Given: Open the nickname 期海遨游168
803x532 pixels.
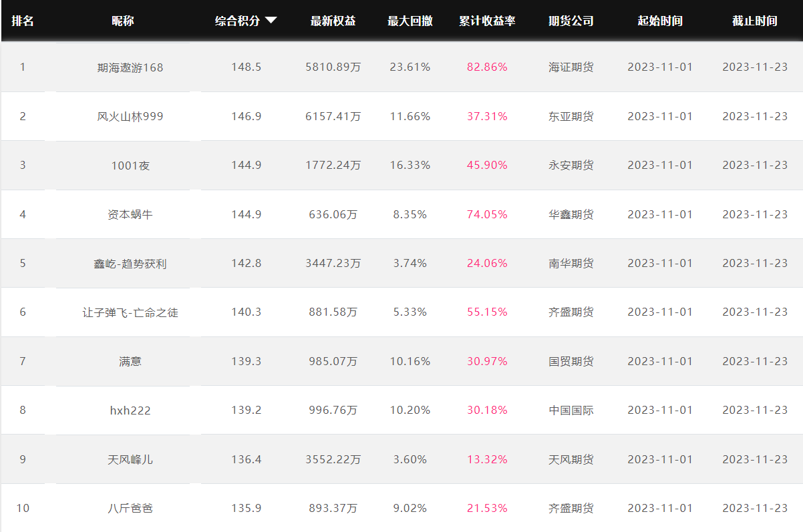Looking at the screenshot, I should 130,67.
